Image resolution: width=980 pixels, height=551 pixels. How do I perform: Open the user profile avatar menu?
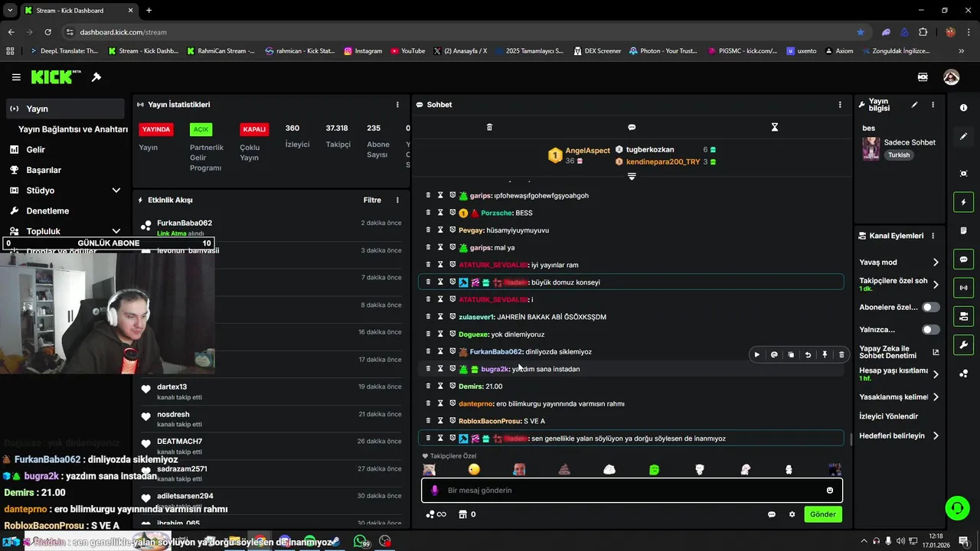pos(951,77)
